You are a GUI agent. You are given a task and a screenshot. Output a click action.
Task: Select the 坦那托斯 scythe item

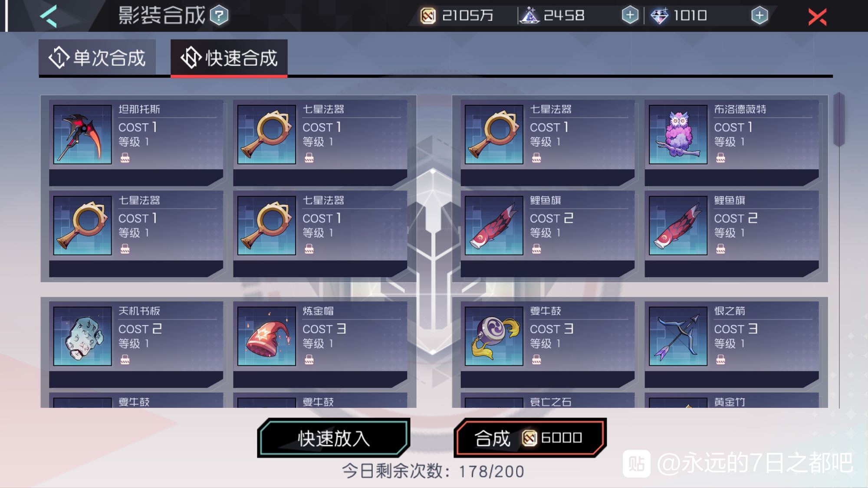click(x=136, y=143)
